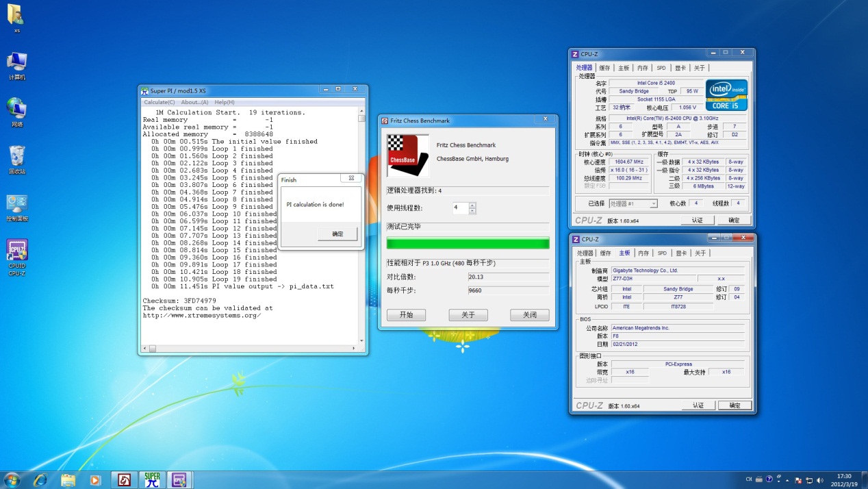The width and height of the screenshot is (868, 489).
Task: Open the Action Center flag icon
Action: 799,479
